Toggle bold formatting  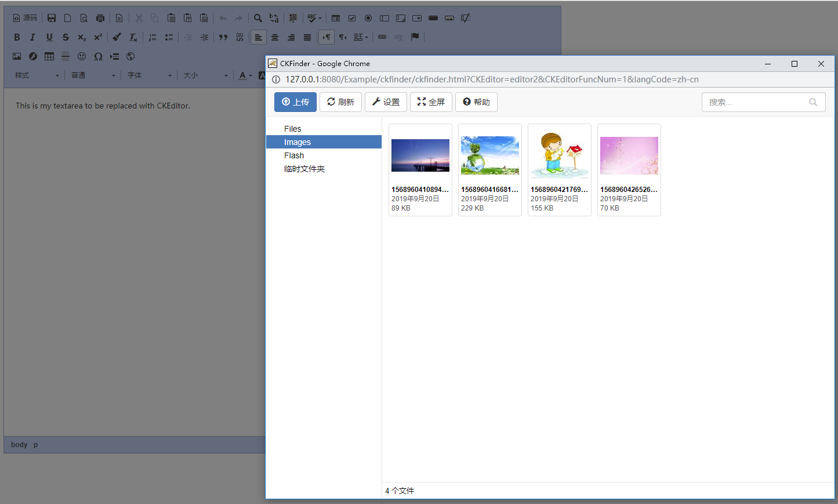pos(17,37)
